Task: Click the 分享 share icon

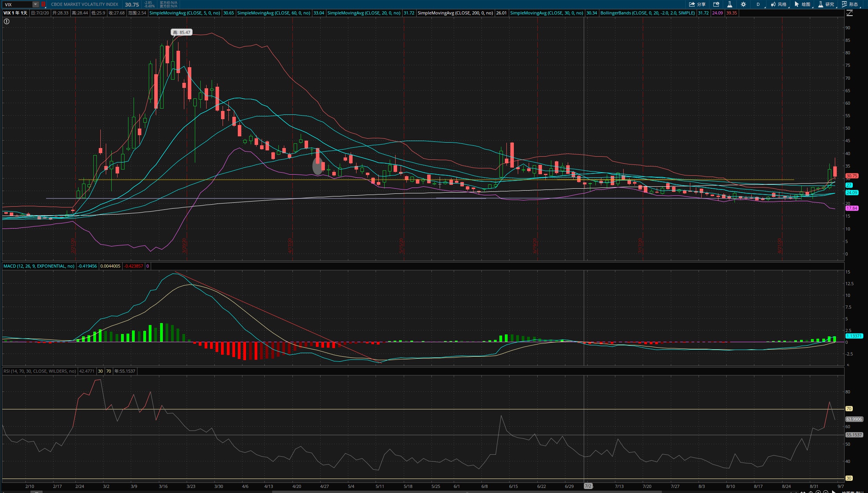Action: pos(697,4)
